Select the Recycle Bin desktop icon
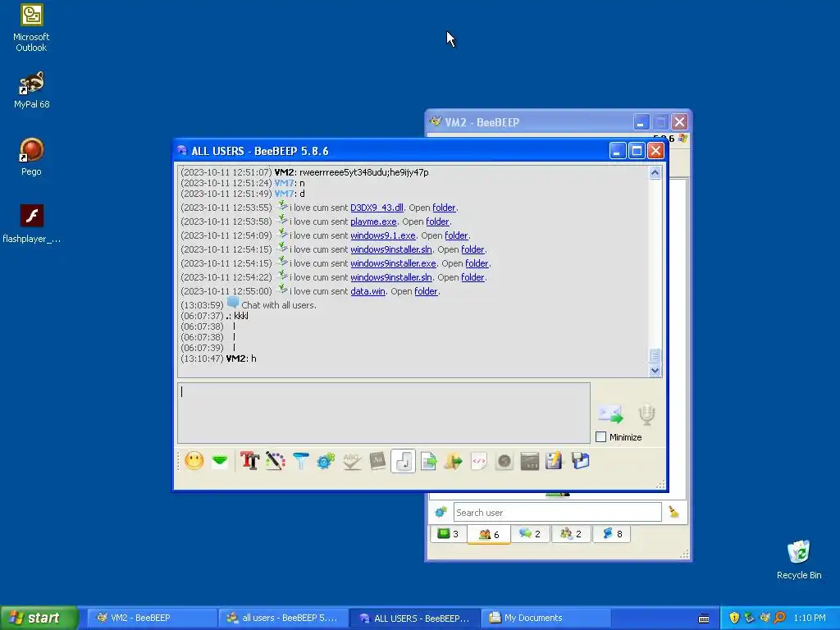 (799, 559)
